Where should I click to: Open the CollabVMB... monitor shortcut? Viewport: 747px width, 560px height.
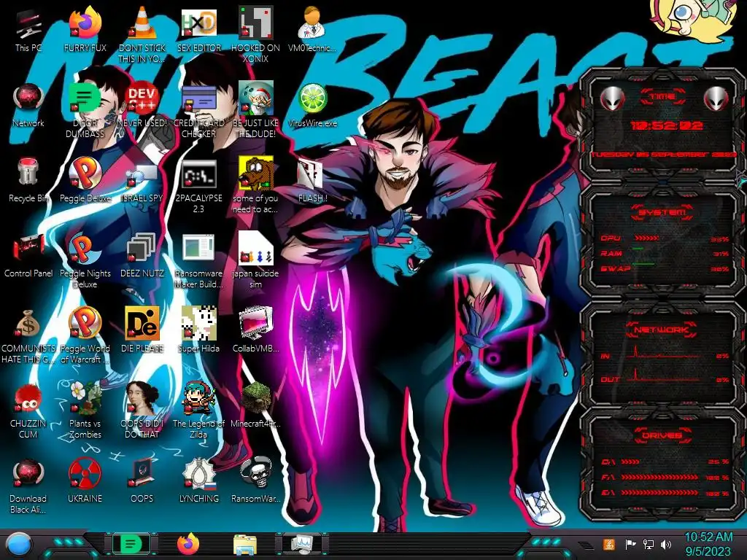[256, 331]
